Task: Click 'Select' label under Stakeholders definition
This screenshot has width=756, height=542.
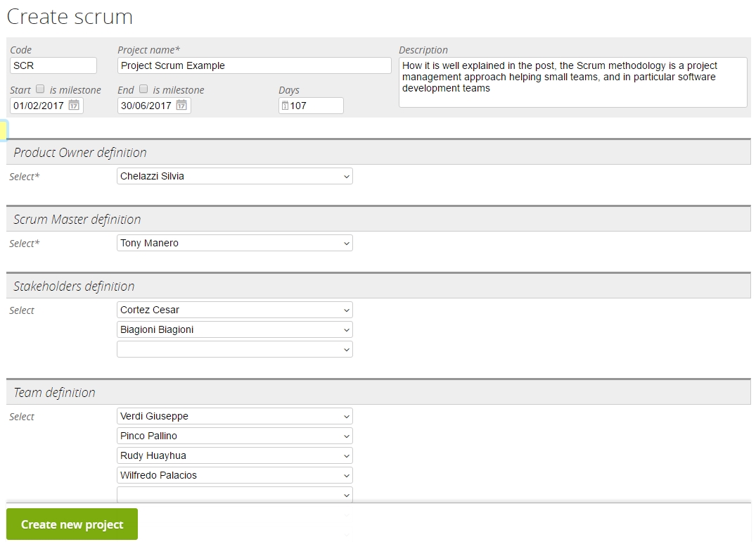Action: coord(22,310)
